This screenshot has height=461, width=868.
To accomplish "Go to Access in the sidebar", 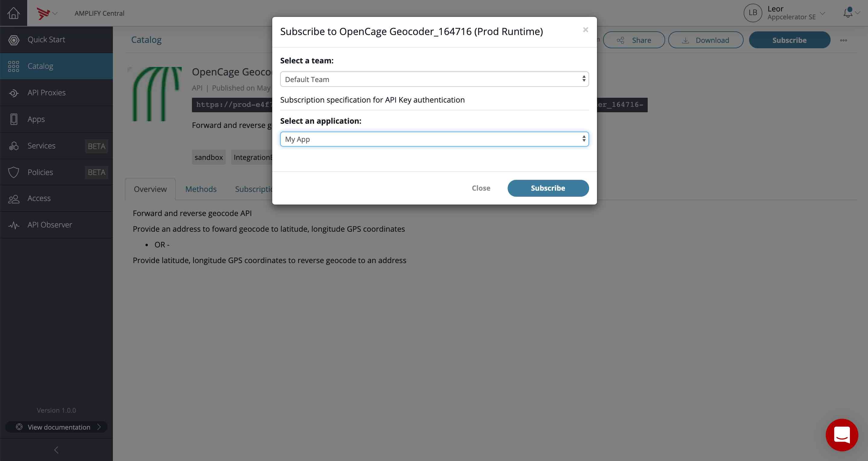I will coord(56,198).
